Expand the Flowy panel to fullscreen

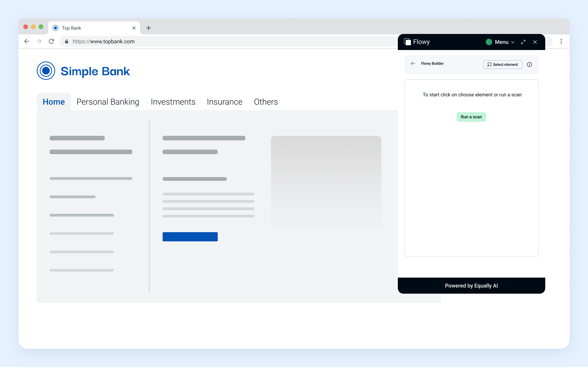pyautogui.click(x=523, y=42)
